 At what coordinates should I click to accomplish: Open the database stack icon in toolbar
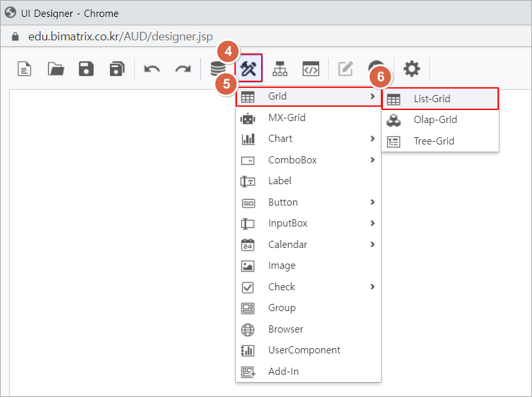(x=217, y=68)
